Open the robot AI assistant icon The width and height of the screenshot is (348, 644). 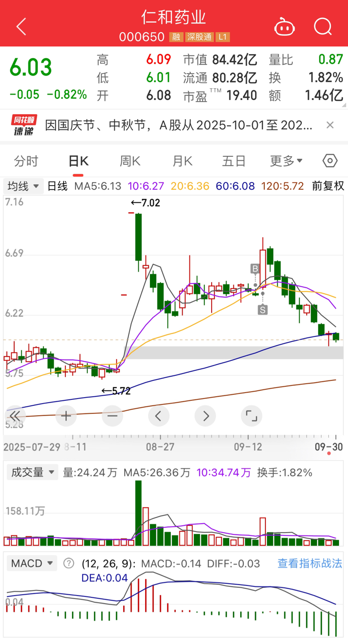285,27
